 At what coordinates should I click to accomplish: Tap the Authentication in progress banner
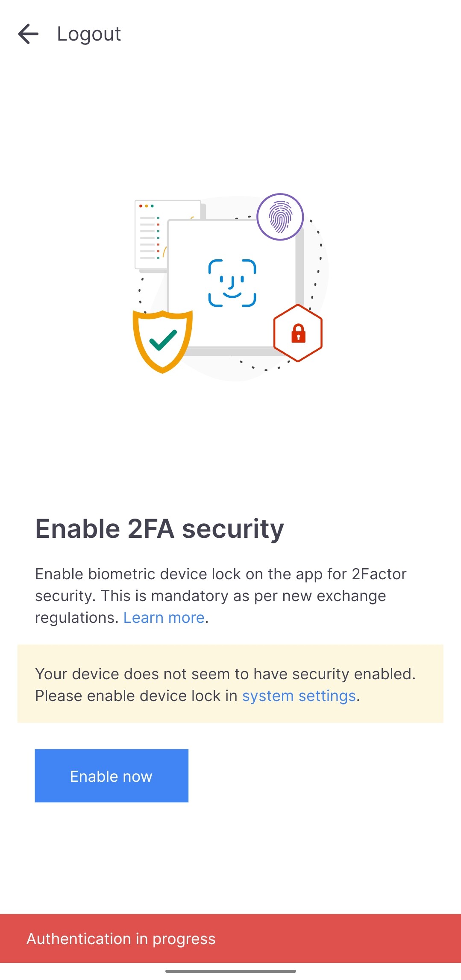coord(231,939)
